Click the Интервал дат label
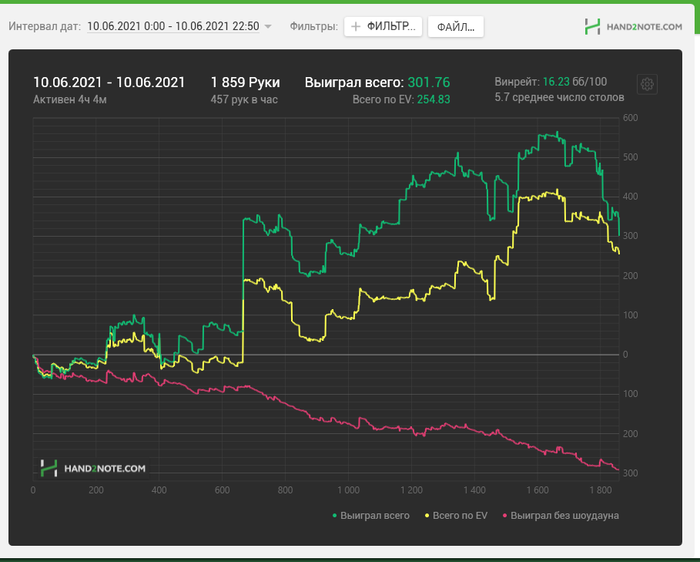Image resolution: width=700 pixels, height=562 pixels. point(45,26)
